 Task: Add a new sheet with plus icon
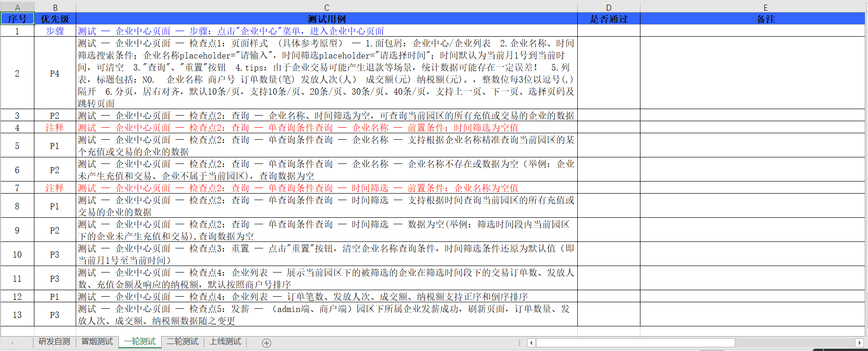pos(267,343)
